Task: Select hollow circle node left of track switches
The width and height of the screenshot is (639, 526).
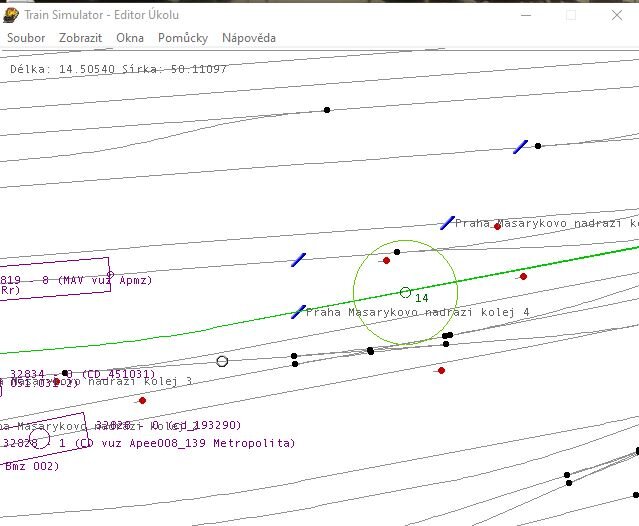Action: (x=222, y=361)
